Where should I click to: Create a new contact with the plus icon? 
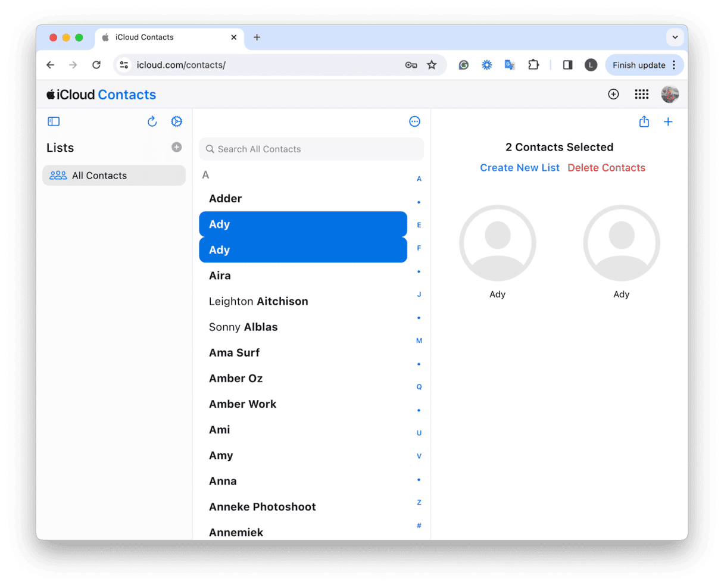[668, 121]
